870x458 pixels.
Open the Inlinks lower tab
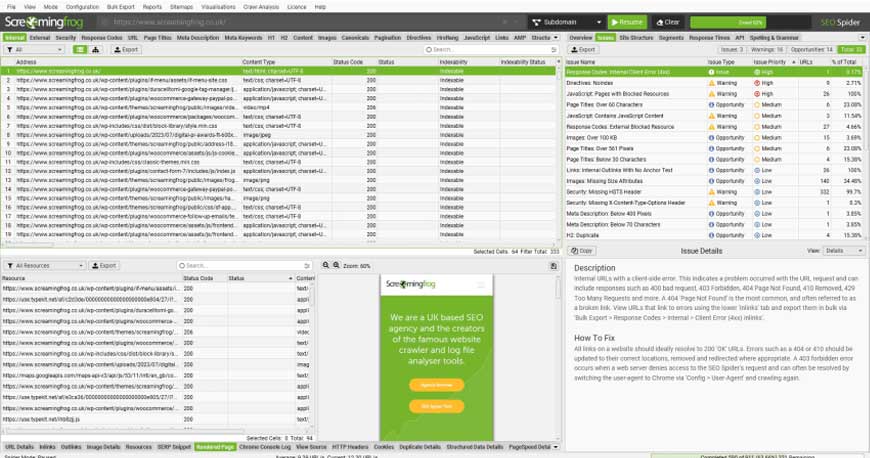coord(47,447)
